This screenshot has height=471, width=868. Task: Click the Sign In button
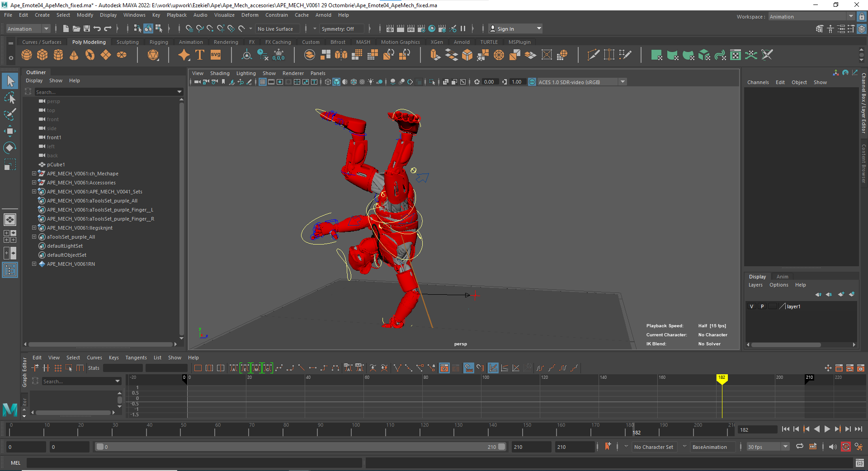pos(505,29)
